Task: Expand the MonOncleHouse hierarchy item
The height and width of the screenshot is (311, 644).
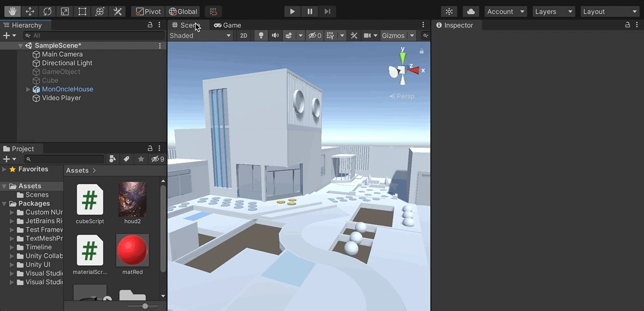Action: (28, 89)
